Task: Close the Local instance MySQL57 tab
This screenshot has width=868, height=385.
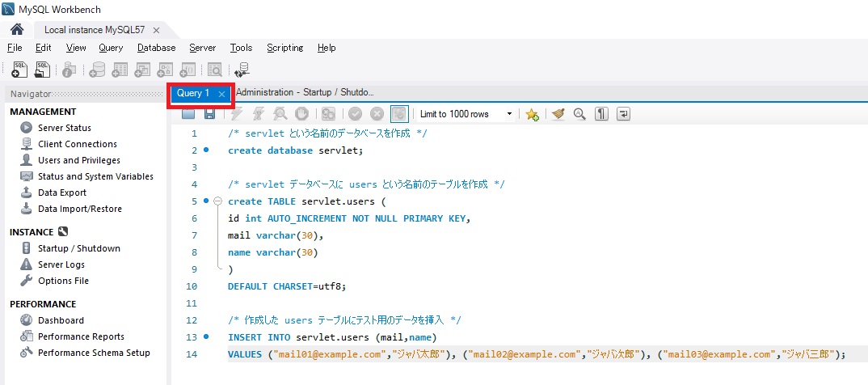Action: click(156, 31)
